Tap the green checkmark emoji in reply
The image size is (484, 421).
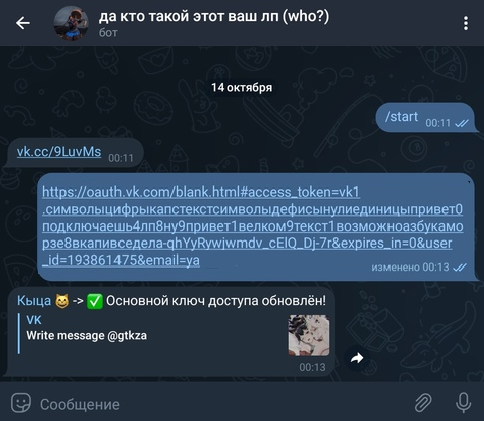coord(94,301)
